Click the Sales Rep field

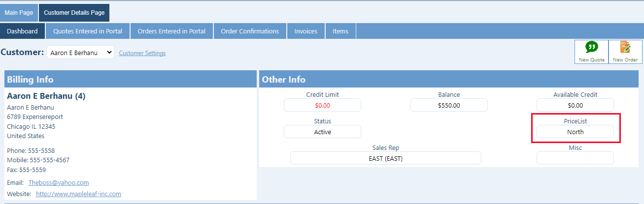click(385, 158)
